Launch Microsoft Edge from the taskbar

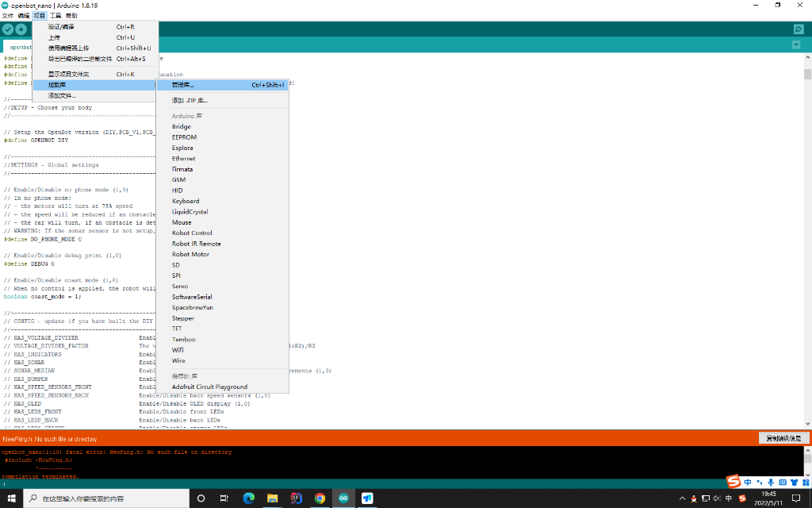point(248,498)
